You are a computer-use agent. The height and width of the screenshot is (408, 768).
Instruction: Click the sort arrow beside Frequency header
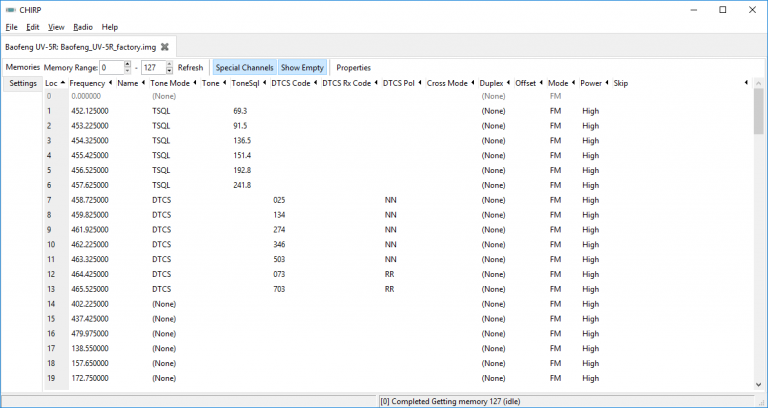tap(111, 83)
